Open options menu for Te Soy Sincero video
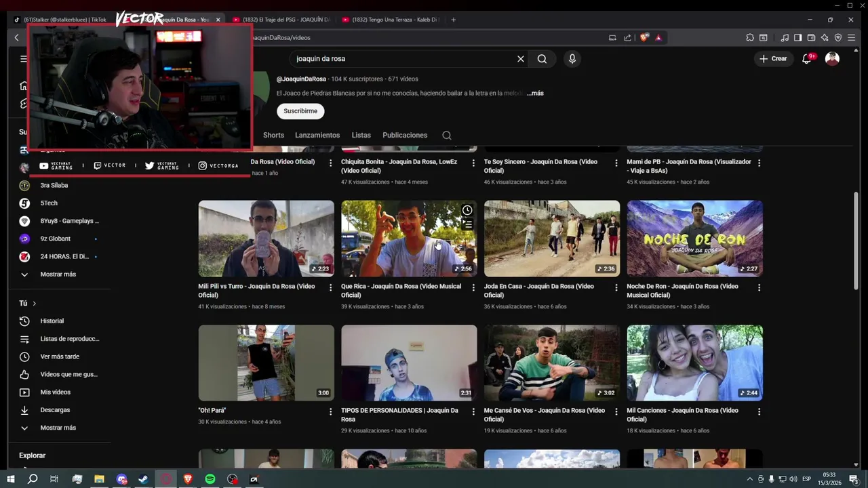The width and height of the screenshot is (868, 488). pyautogui.click(x=616, y=163)
